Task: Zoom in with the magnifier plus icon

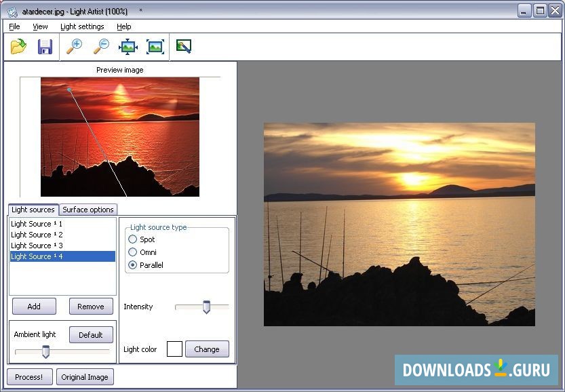Action: click(75, 47)
